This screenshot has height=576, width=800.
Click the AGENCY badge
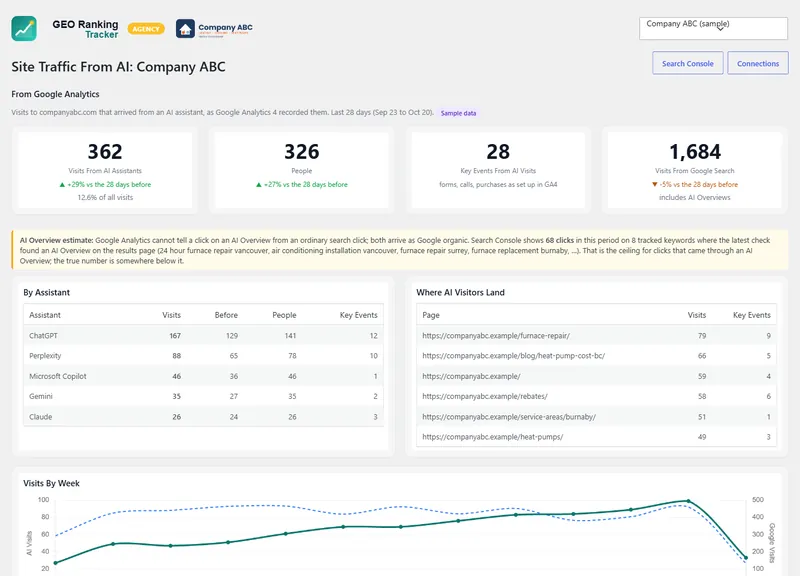point(146,29)
